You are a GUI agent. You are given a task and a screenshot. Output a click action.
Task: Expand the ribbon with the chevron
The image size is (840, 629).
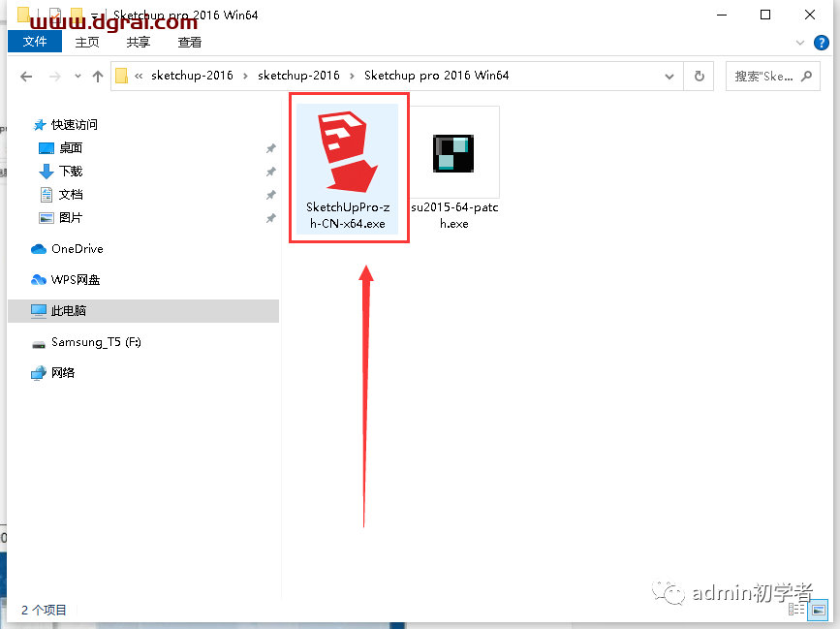click(800, 43)
